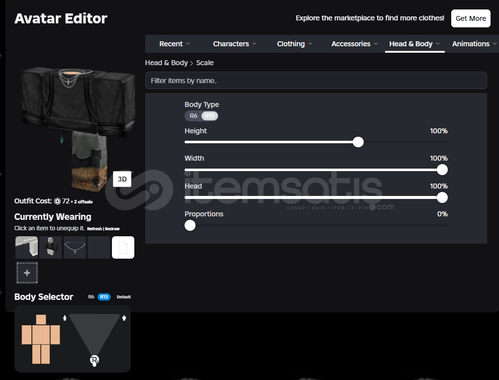
Task: Expand the Clothing dropdown chevron
Action: click(x=310, y=44)
